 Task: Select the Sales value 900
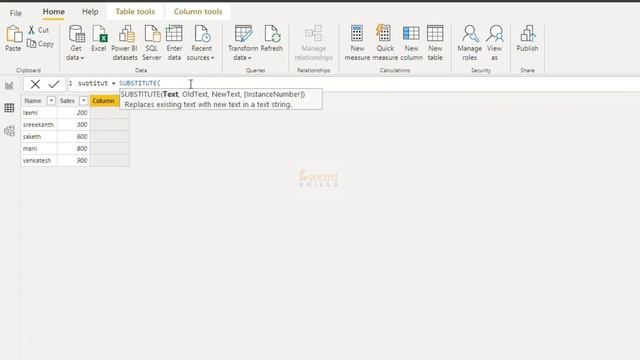point(73,160)
